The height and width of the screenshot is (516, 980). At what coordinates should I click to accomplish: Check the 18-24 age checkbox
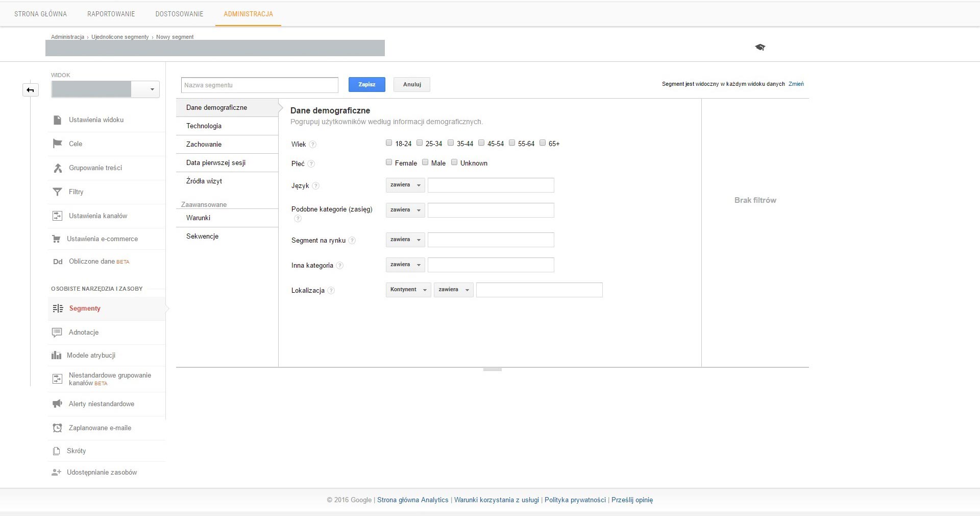click(x=389, y=143)
